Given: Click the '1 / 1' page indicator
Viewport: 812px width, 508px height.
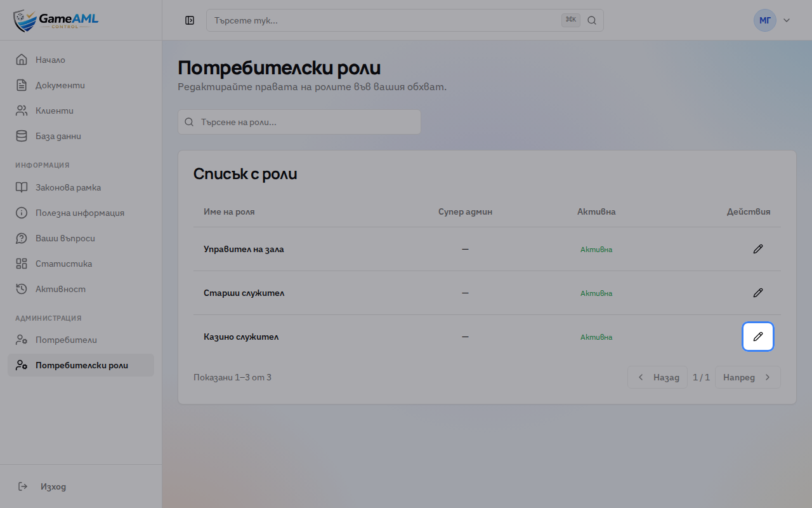Looking at the screenshot, I should tap(701, 377).
